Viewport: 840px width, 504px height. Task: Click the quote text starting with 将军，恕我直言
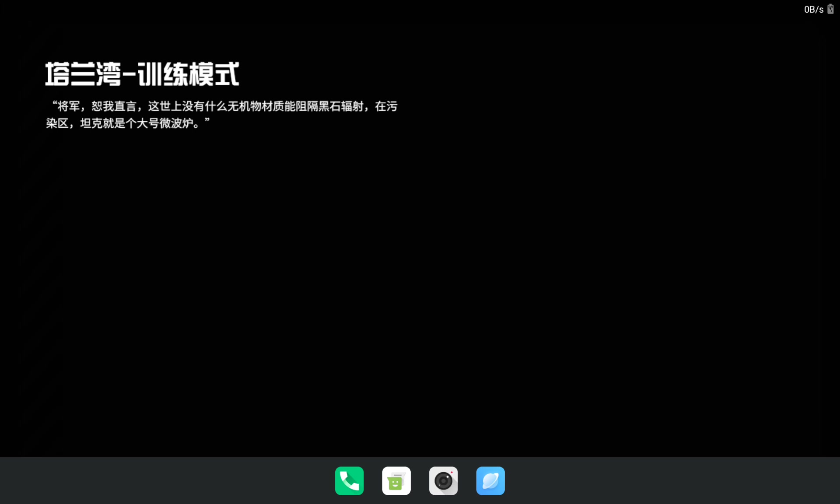(x=221, y=115)
